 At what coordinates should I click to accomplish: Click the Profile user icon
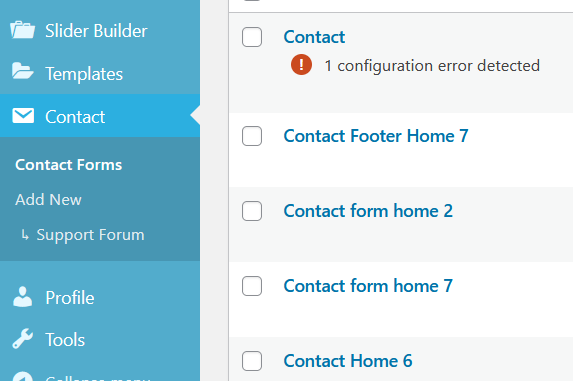coord(23,297)
